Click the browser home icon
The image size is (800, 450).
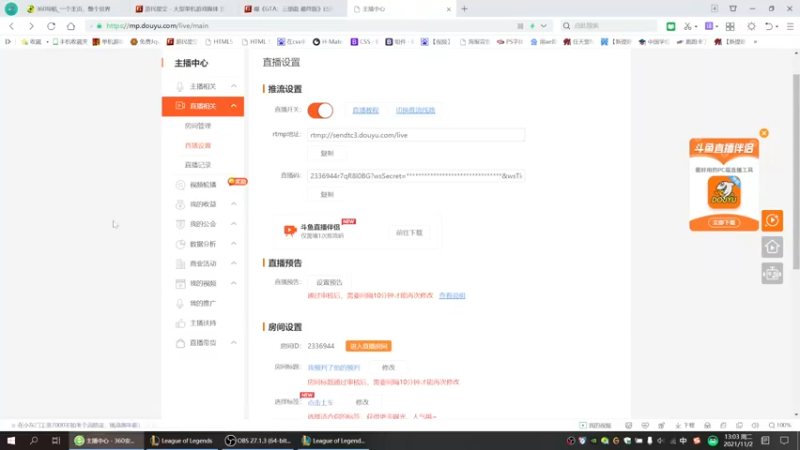point(71,26)
